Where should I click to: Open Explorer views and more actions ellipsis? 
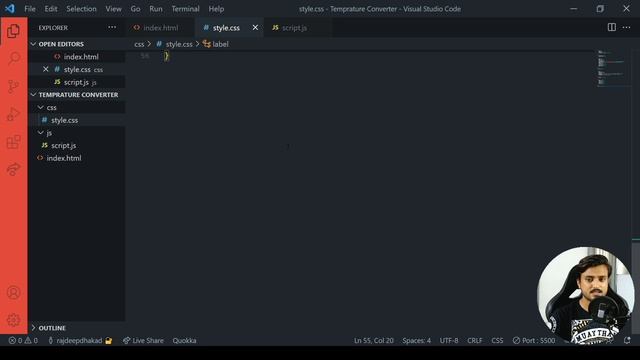pos(112,27)
